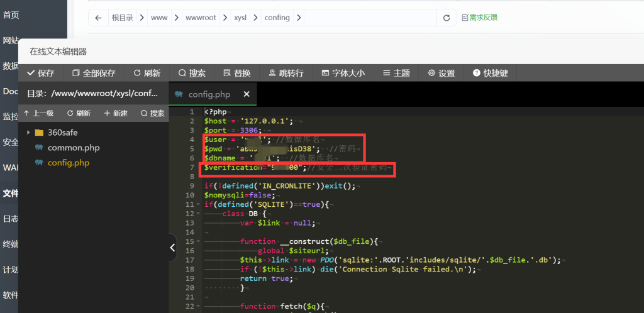Fold code at line 11
644x313 pixels.
pos(198,204)
